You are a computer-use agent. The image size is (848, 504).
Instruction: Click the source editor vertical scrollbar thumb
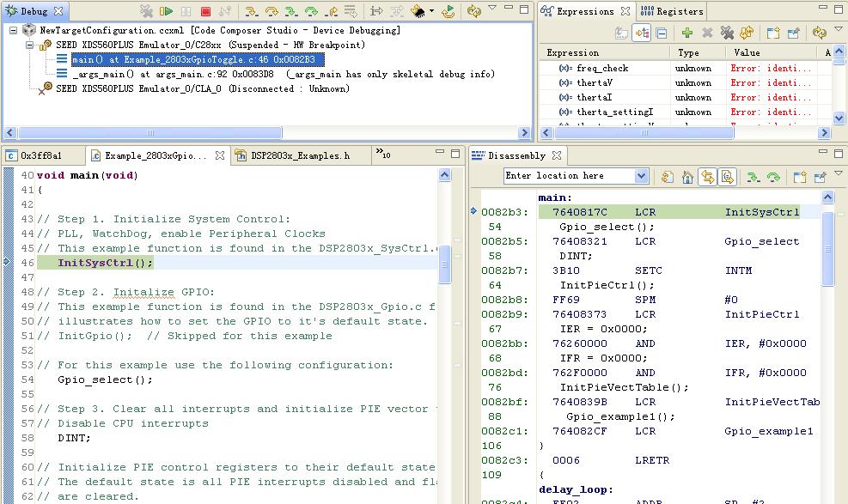tap(444, 264)
